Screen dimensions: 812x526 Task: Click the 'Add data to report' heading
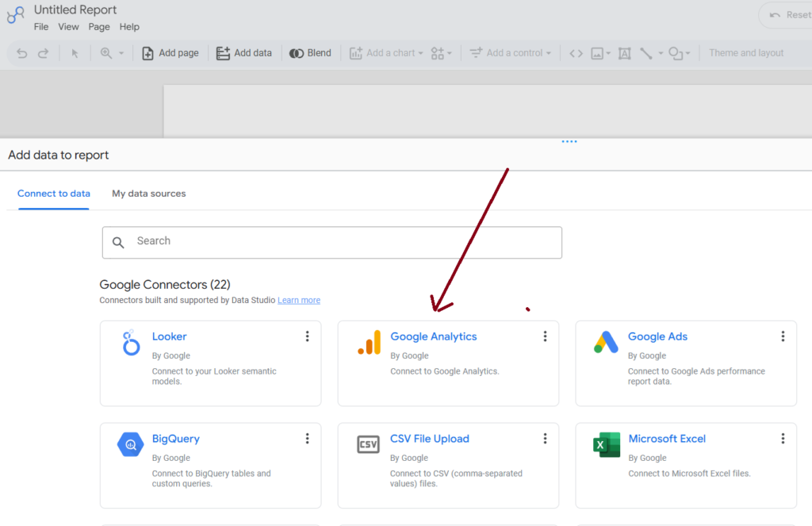point(59,155)
